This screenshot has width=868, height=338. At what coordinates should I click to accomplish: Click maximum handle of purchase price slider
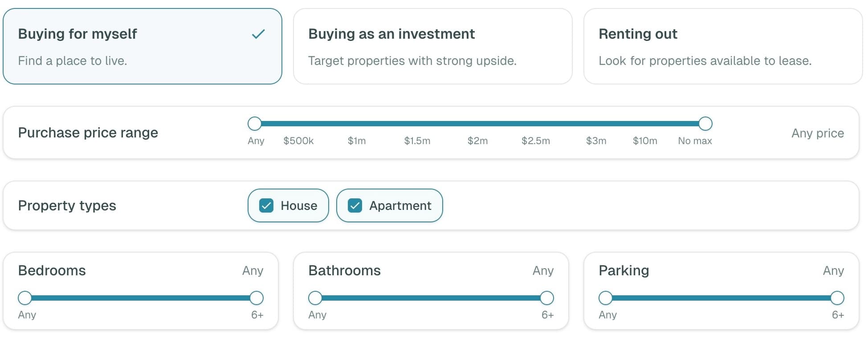tap(705, 124)
